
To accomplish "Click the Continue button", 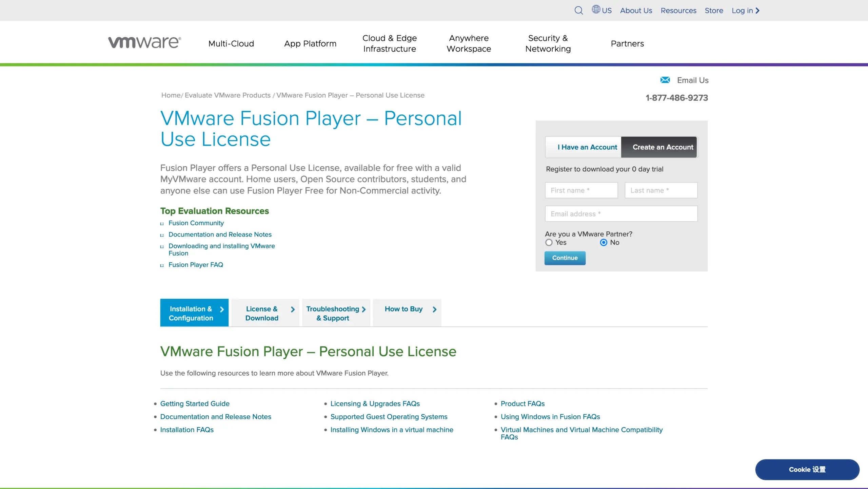I will [565, 258].
